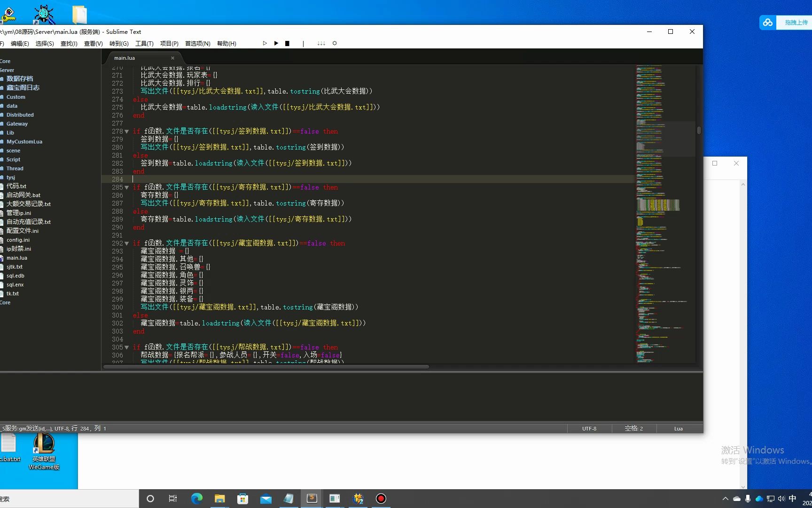Open Task View from the taskbar

(x=173, y=499)
